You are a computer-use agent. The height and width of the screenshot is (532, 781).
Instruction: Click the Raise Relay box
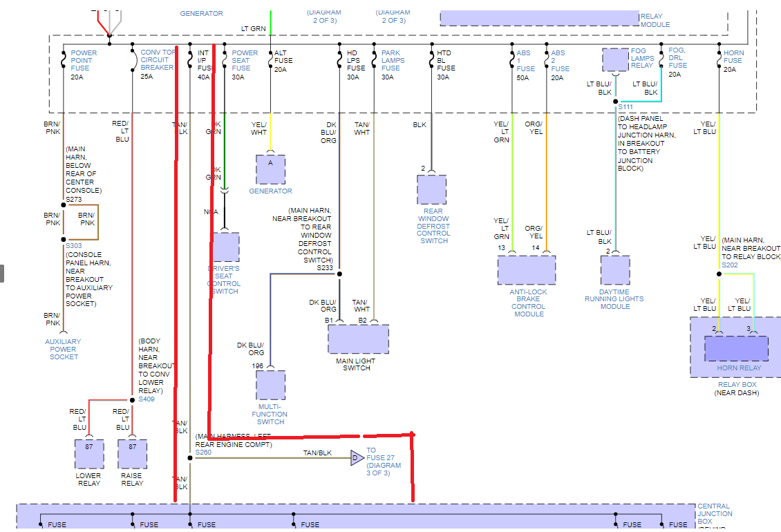tap(132, 454)
